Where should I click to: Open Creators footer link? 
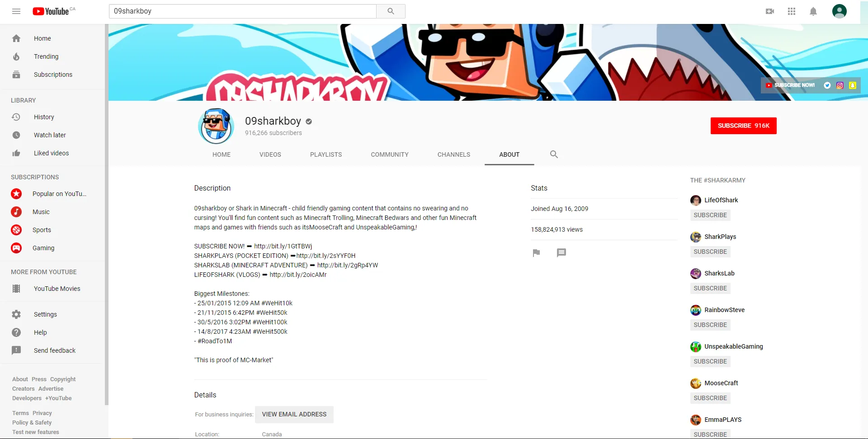[x=24, y=389]
